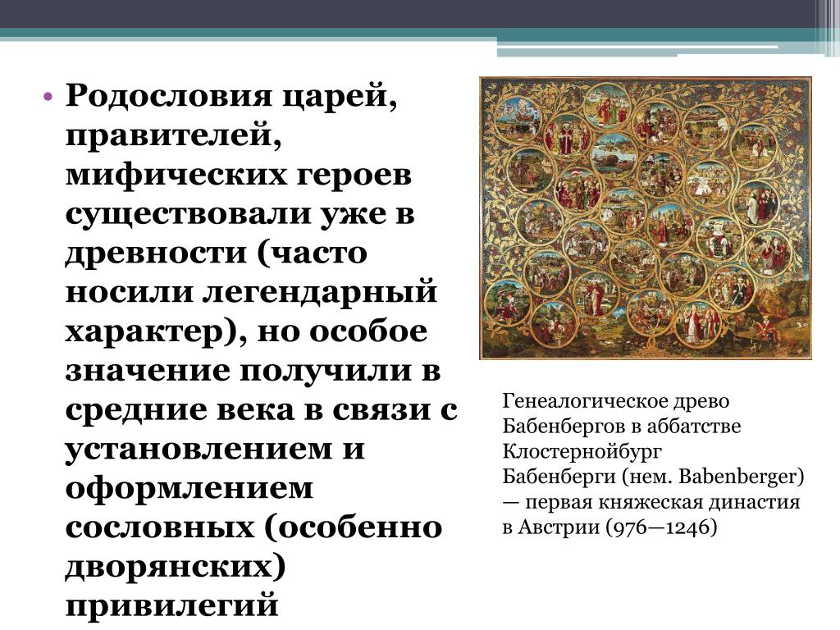Click the line 'характер), но особое'

246,331
